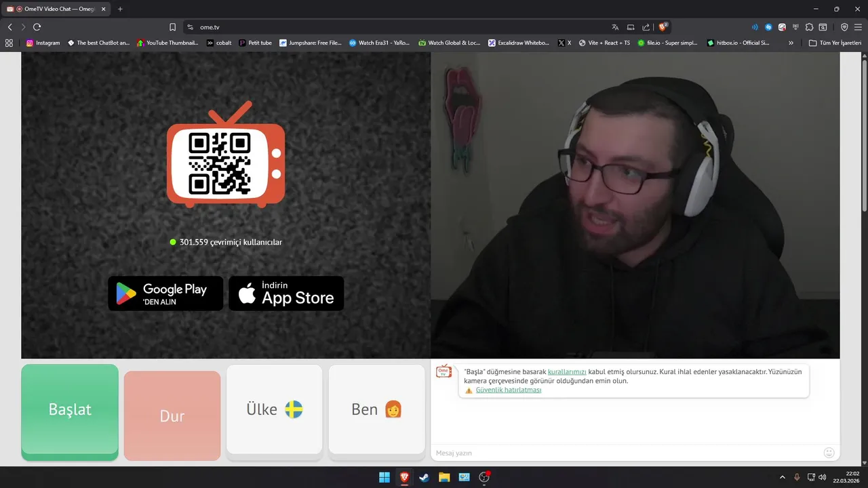Open Tüm Yer İşaretleri folder

coord(835,43)
